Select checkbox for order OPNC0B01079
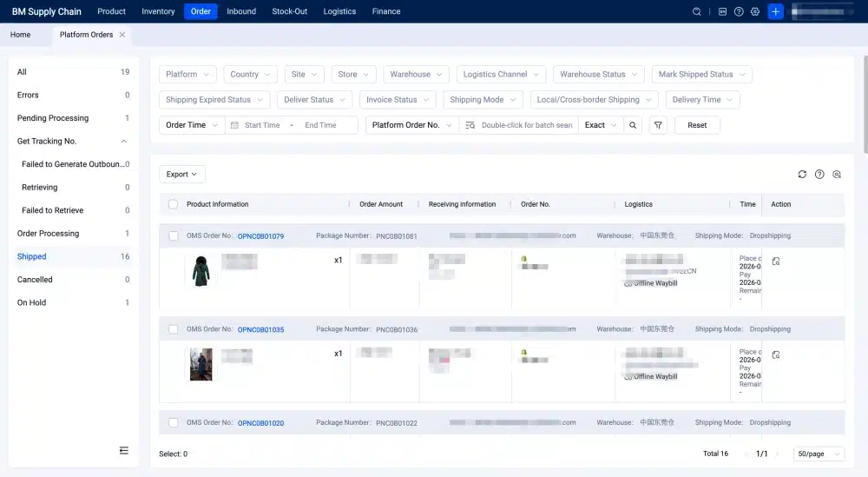Viewport: 868px width, 477px height. 174,235
